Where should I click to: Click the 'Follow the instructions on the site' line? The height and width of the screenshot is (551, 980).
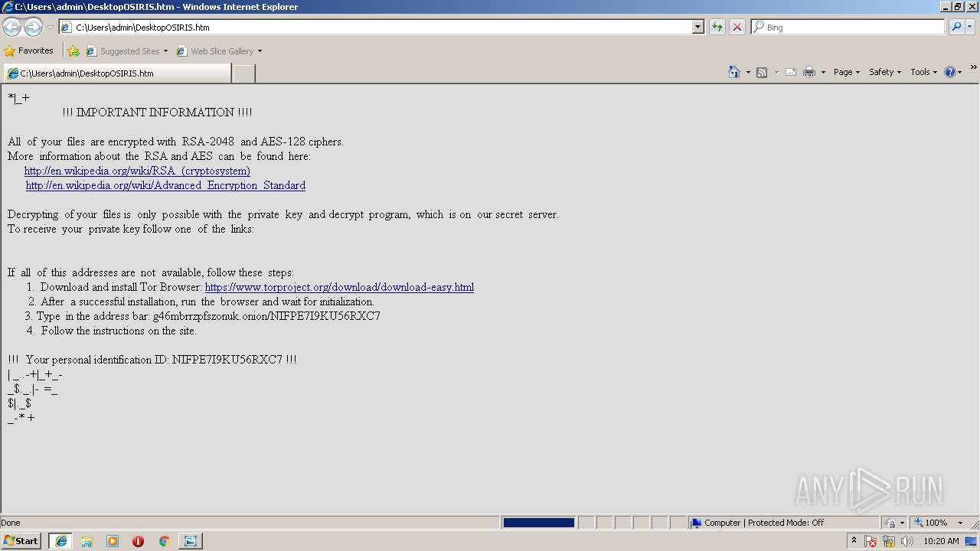tap(119, 331)
